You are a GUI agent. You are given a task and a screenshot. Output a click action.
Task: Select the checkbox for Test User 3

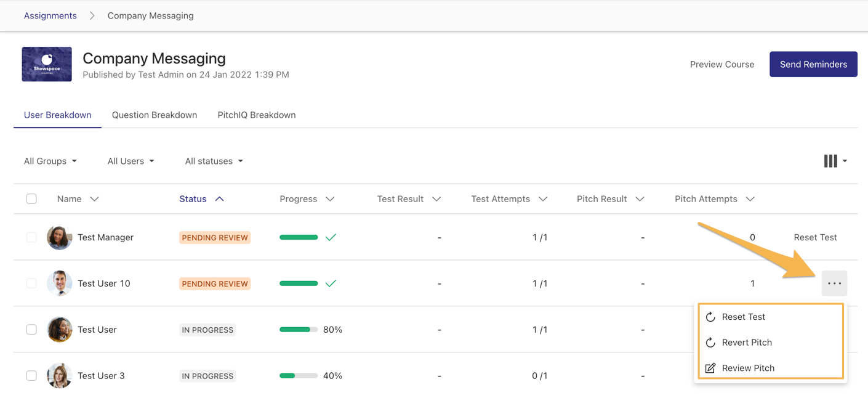coord(31,376)
